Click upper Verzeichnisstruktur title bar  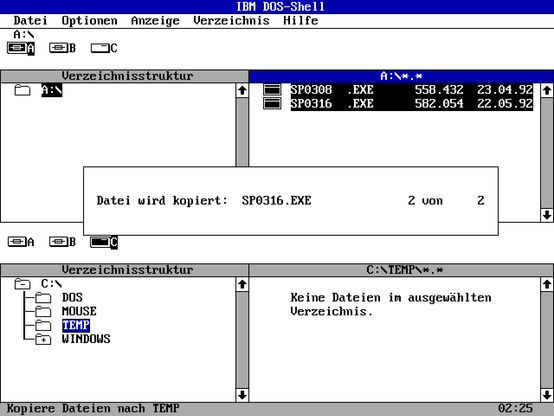click(124, 76)
